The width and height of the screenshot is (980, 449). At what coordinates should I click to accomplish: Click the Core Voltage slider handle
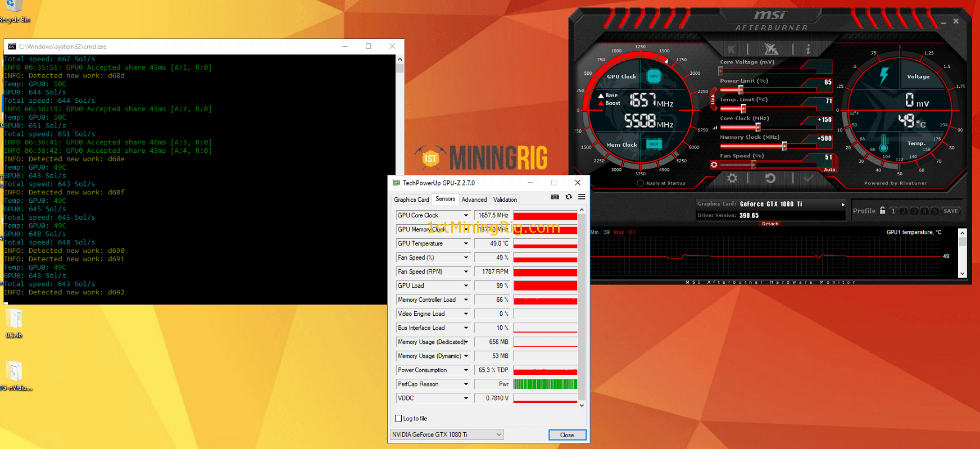[x=721, y=71]
